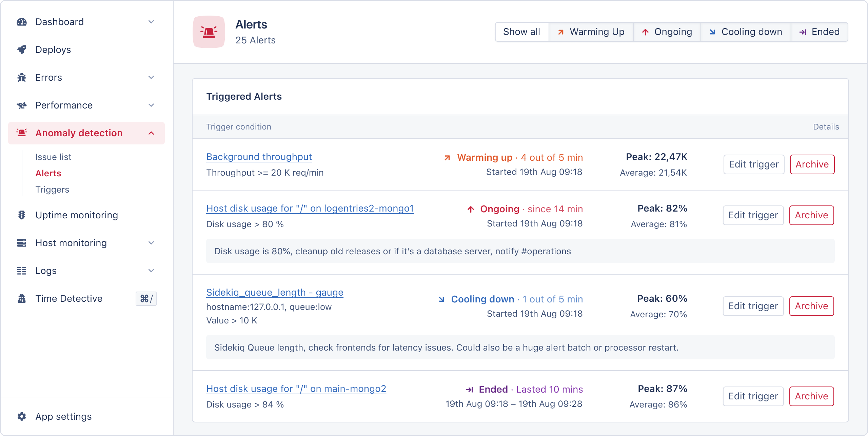Edit trigger for Background throughput
The height and width of the screenshot is (436, 868).
754,164
